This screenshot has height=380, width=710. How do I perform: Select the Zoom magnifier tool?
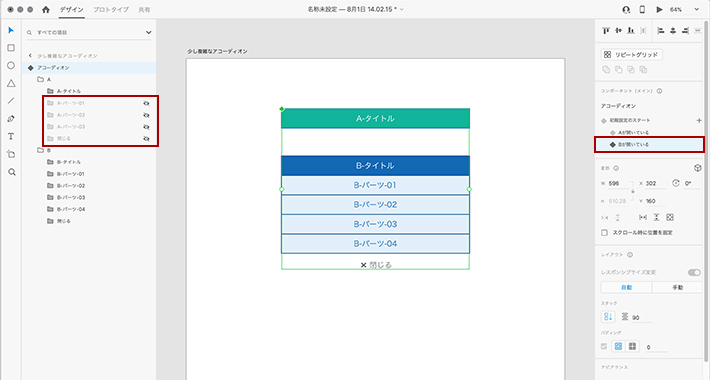click(12, 172)
